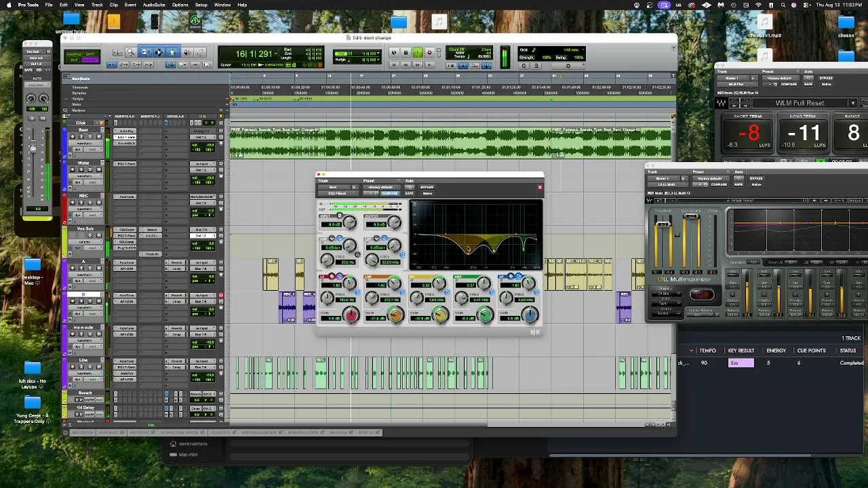Open the Setup menu
This screenshot has height=488, width=868.
201,5
